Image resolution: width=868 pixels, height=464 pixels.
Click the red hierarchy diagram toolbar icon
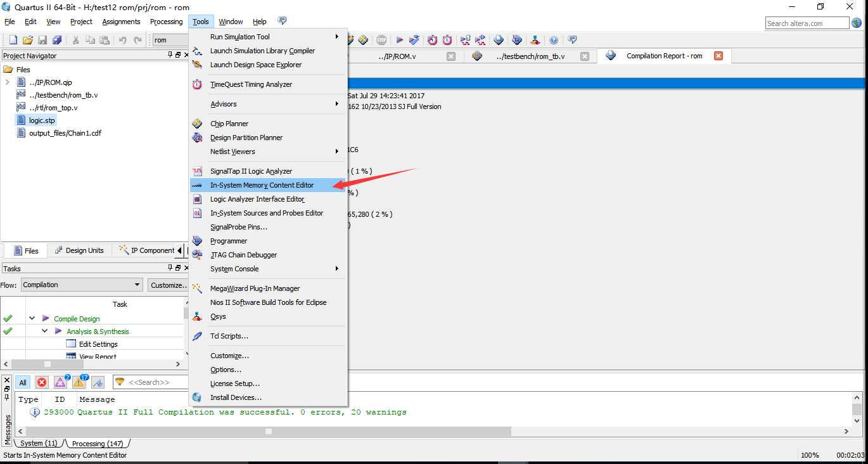tap(535, 40)
